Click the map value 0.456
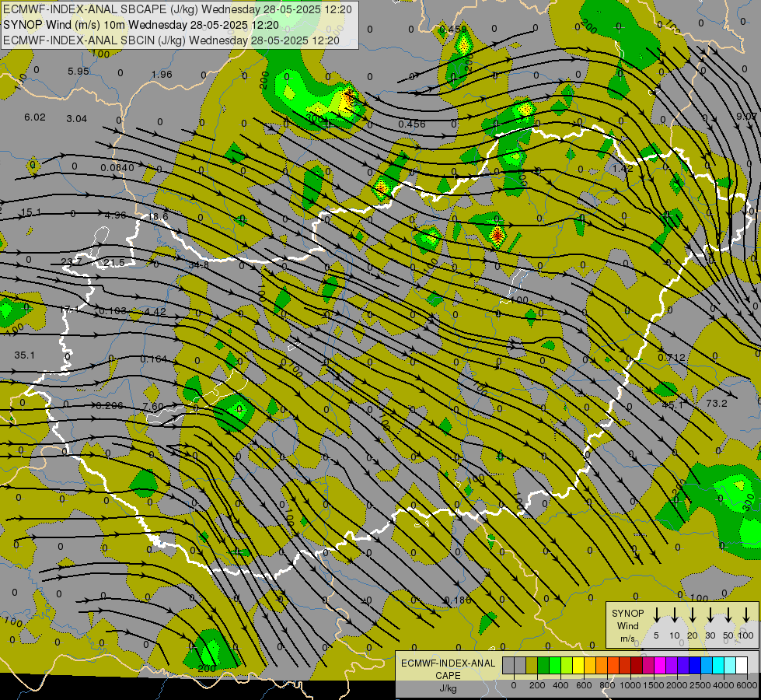Viewport: 761px width, 700px height. [411, 124]
